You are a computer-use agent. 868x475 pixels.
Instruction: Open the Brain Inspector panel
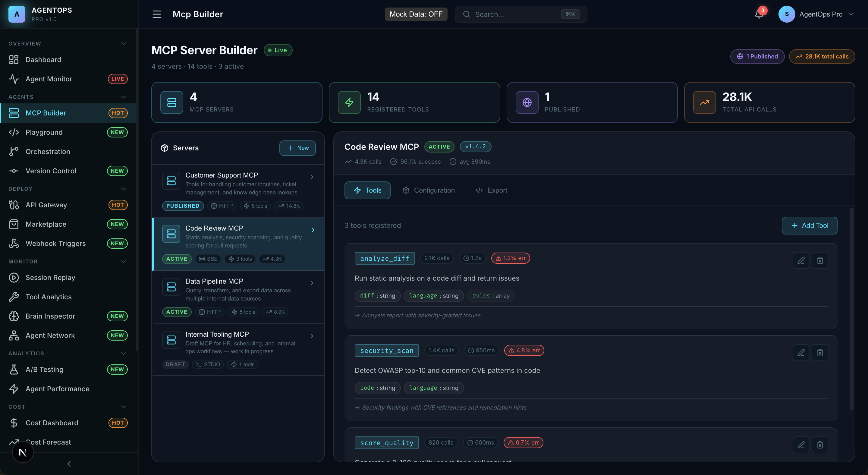pos(50,316)
